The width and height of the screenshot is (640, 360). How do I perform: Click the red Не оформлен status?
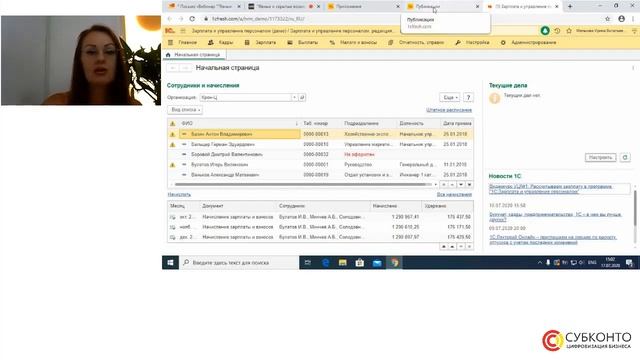pyautogui.click(x=359, y=155)
